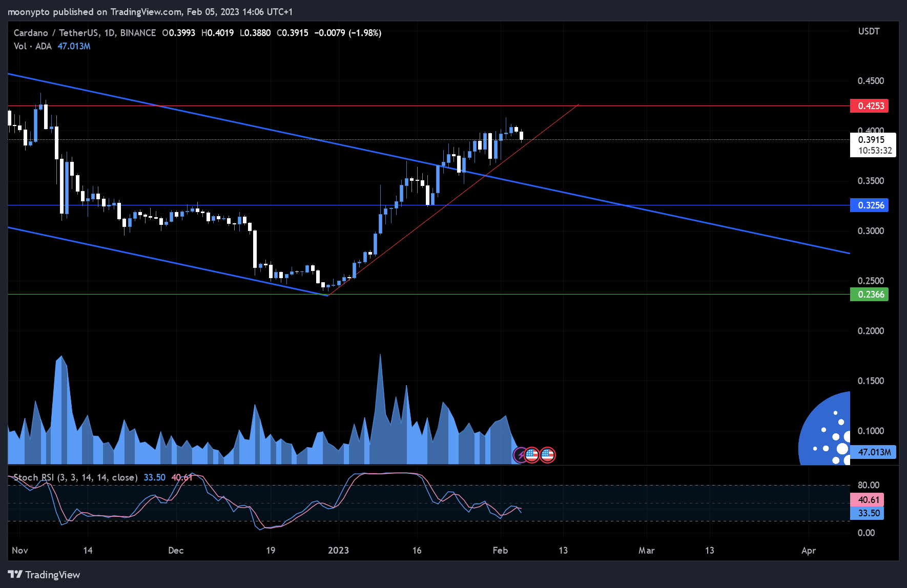The height and width of the screenshot is (588, 907).
Task: Click the change value −0.0079 (−1.98%)
Action: pos(348,33)
